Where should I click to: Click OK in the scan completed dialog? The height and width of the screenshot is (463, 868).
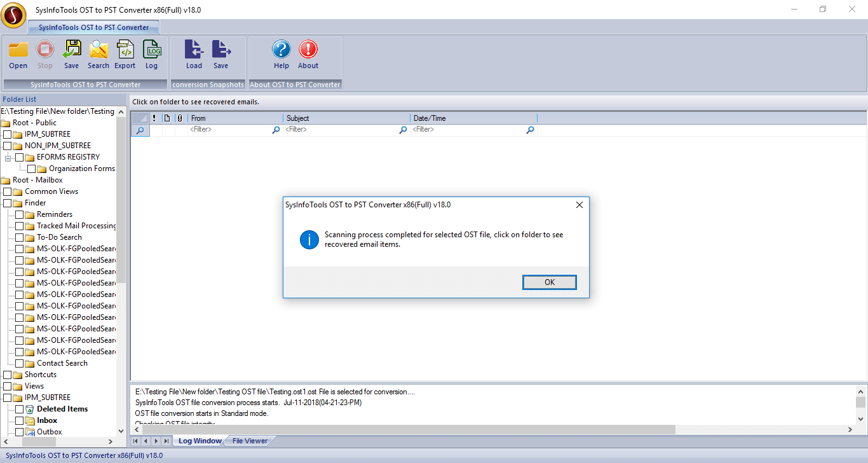tap(550, 282)
